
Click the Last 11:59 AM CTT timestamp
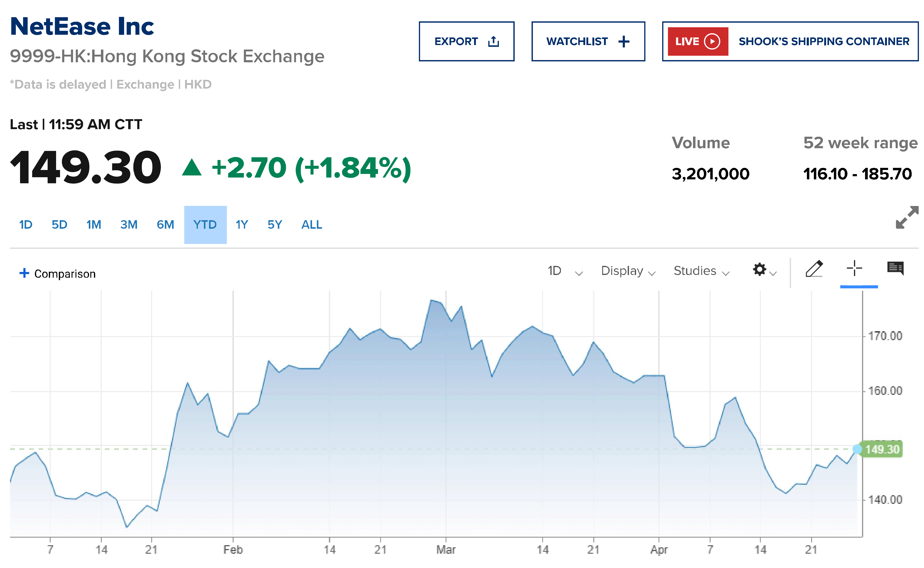point(76,124)
